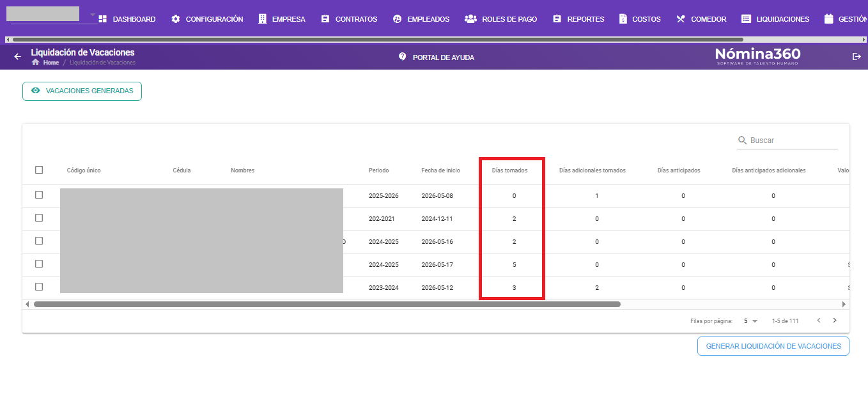Open the DASHBOARD menu
The height and width of the screenshot is (401, 868).
tap(127, 19)
